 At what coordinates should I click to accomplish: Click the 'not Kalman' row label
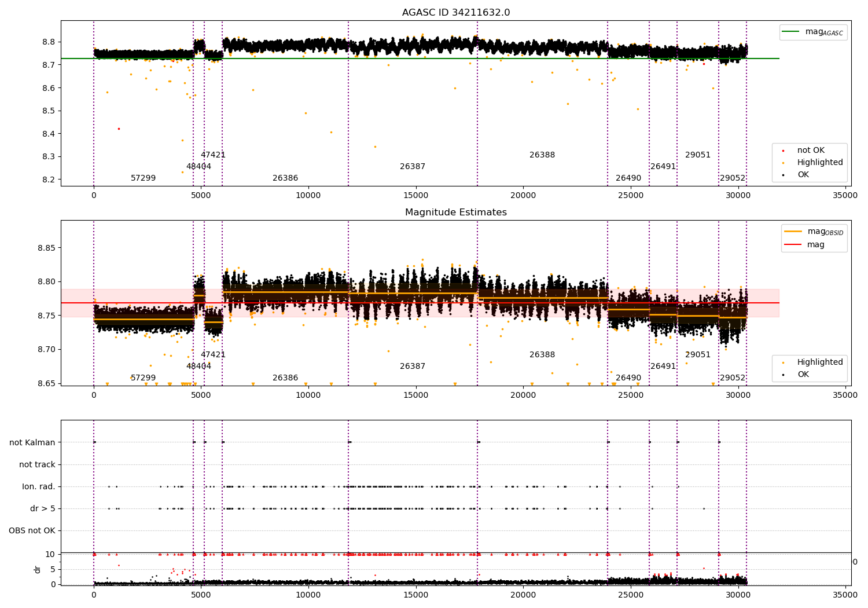(x=32, y=443)
